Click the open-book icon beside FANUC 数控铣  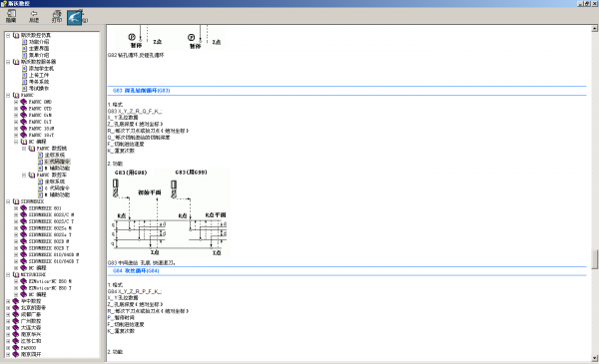click(x=32, y=148)
